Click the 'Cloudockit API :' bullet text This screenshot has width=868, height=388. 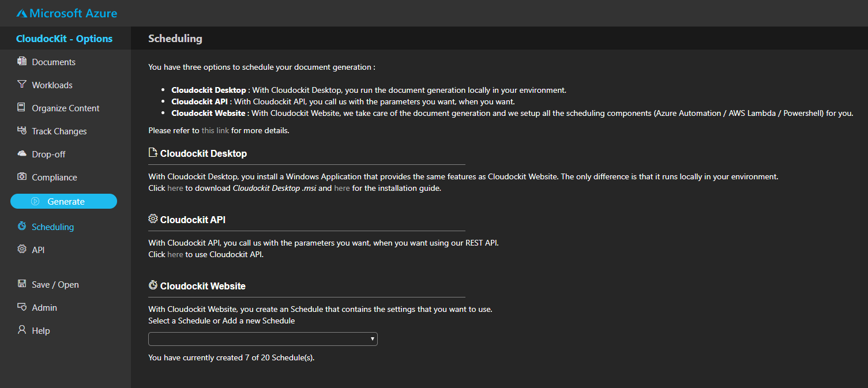click(x=202, y=101)
